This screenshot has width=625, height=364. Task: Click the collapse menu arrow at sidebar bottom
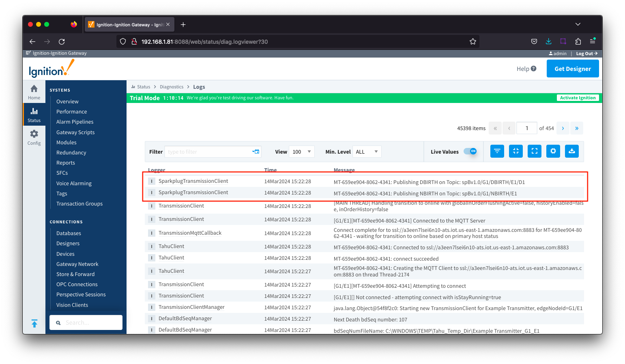click(x=34, y=323)
